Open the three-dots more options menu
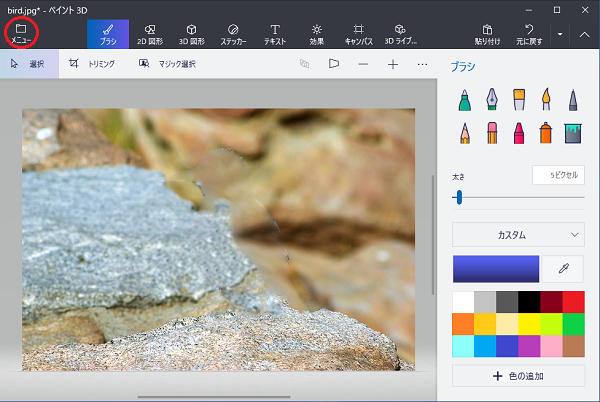600x402 pixels. coord(422,64)
